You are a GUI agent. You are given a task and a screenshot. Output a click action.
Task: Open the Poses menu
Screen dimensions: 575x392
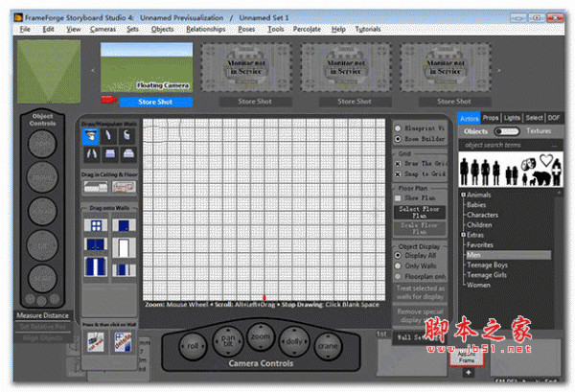[246, 29]
